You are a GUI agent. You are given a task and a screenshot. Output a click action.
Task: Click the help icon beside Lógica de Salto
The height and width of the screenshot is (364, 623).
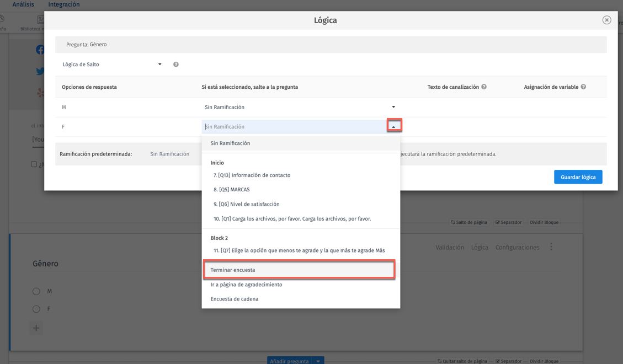click(175, 64)
